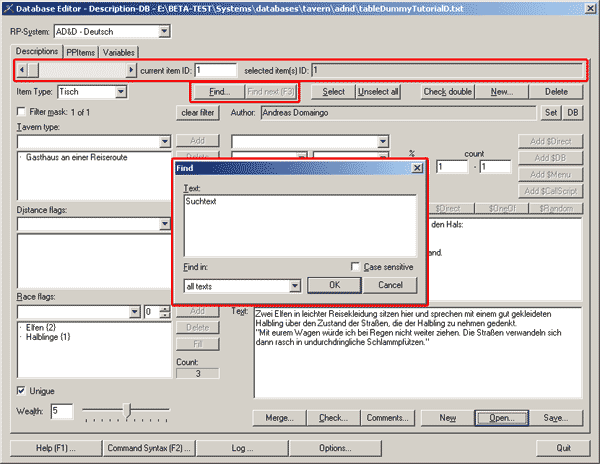Toggle the Filter mask checkbox

(x=21, y=111)
